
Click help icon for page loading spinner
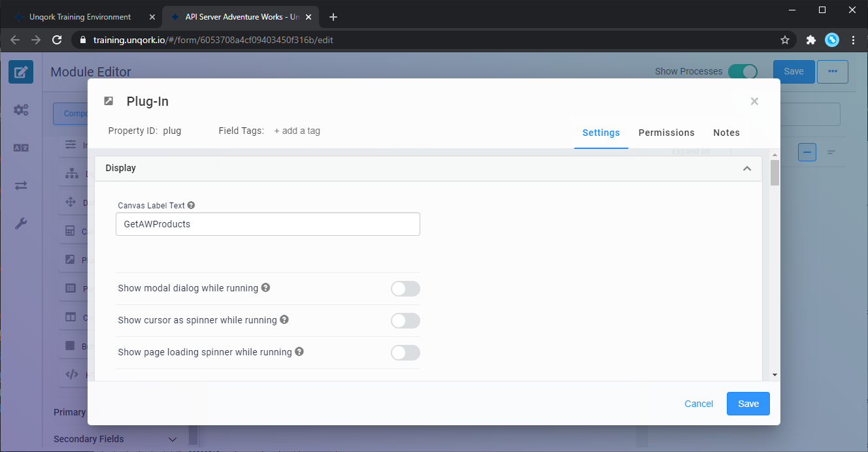pyautogui.click(x=299, y=351)
